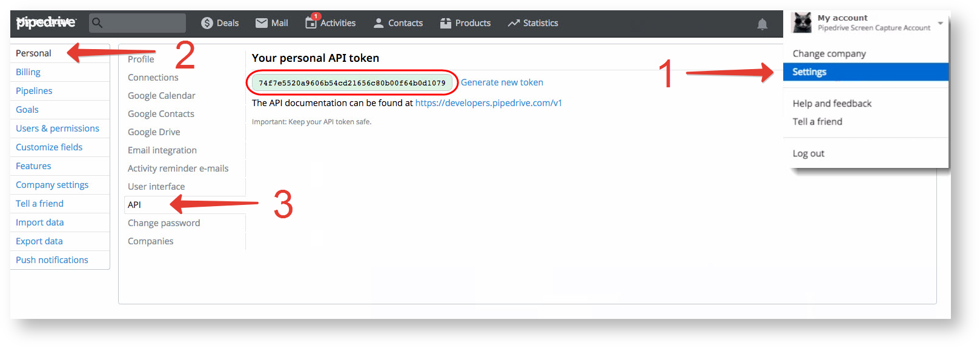The image size is (980, 348).
Task: Open the Deals menu item
Action: pyautogui.click(x=220, y=23)
